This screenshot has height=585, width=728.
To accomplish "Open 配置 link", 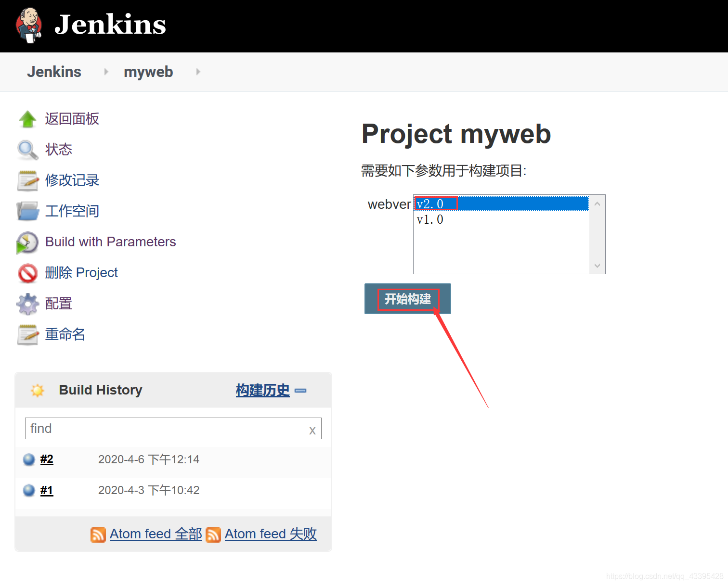I will 59,304.
